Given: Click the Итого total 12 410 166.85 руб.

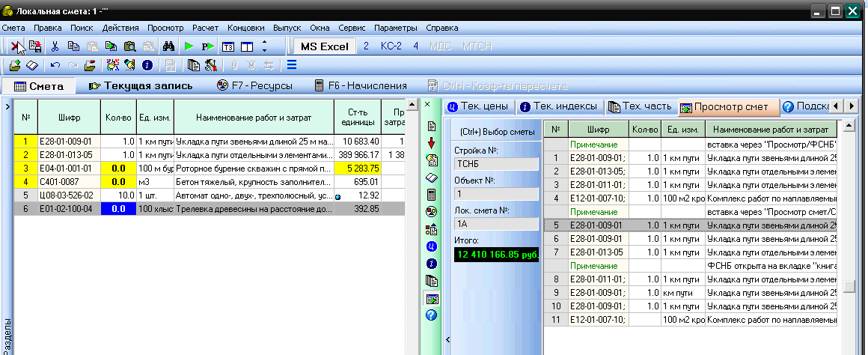Looking at the screenshot, I should point(496,255).
